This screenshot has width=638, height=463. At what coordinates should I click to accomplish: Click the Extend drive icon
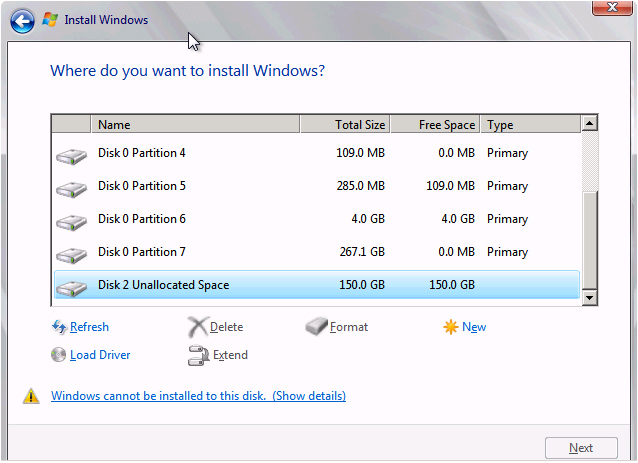pyautogui.click(x=199, y=355)
